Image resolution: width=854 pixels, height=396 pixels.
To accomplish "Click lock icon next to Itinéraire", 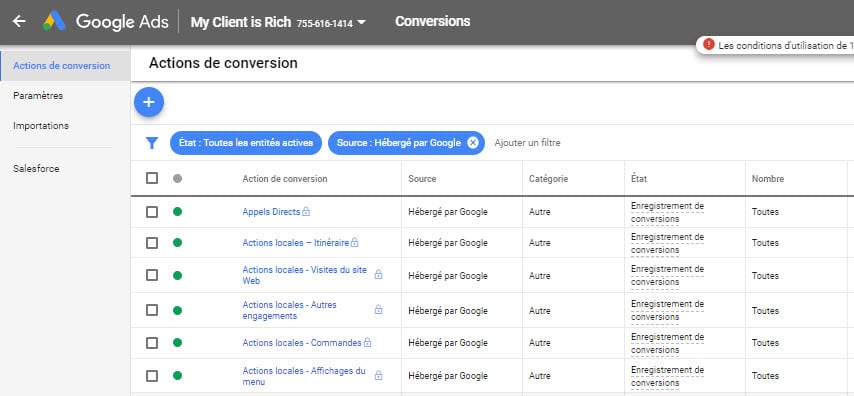I will pyautogui.click(x=355, y=243).
